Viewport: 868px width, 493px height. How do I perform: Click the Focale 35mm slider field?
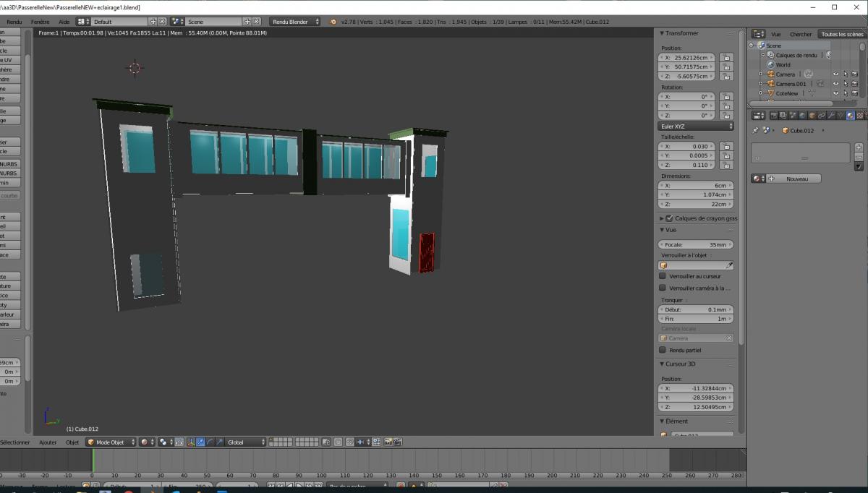pos(696,244)
